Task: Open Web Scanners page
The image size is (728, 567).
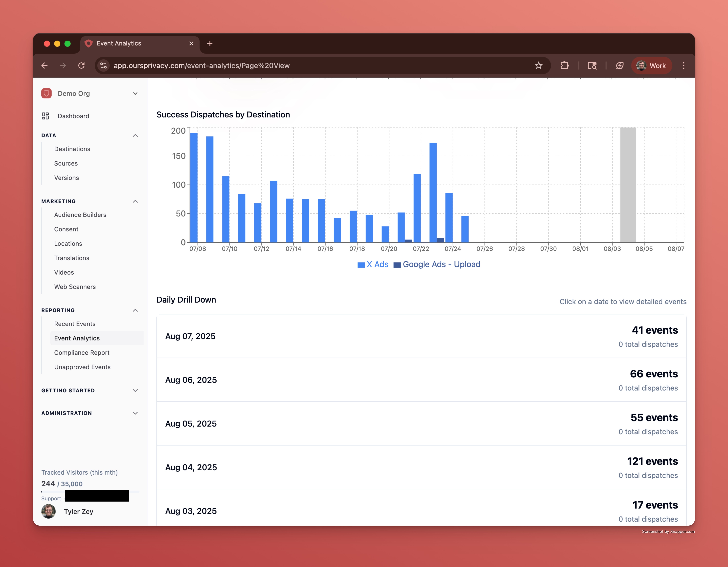Action: pyautogui.click(x=75, y=286)
